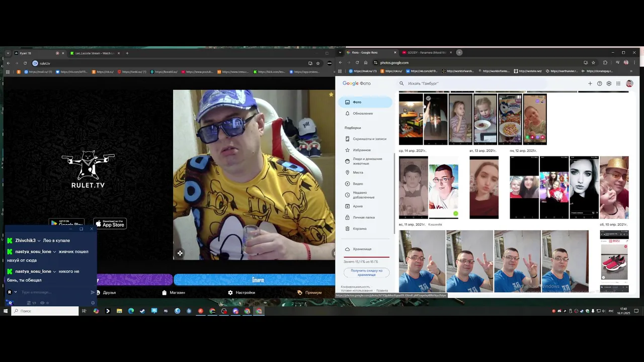This screenshot has width=644, height=362.
Task: Click Windows taskbar Поиск search box
Action: click(x=45, y=311)
